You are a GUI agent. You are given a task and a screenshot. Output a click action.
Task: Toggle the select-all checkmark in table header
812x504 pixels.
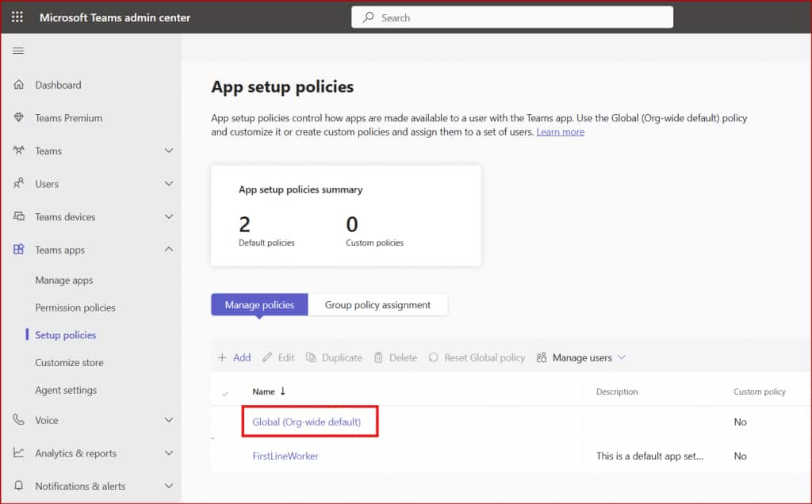coord(225,392)
